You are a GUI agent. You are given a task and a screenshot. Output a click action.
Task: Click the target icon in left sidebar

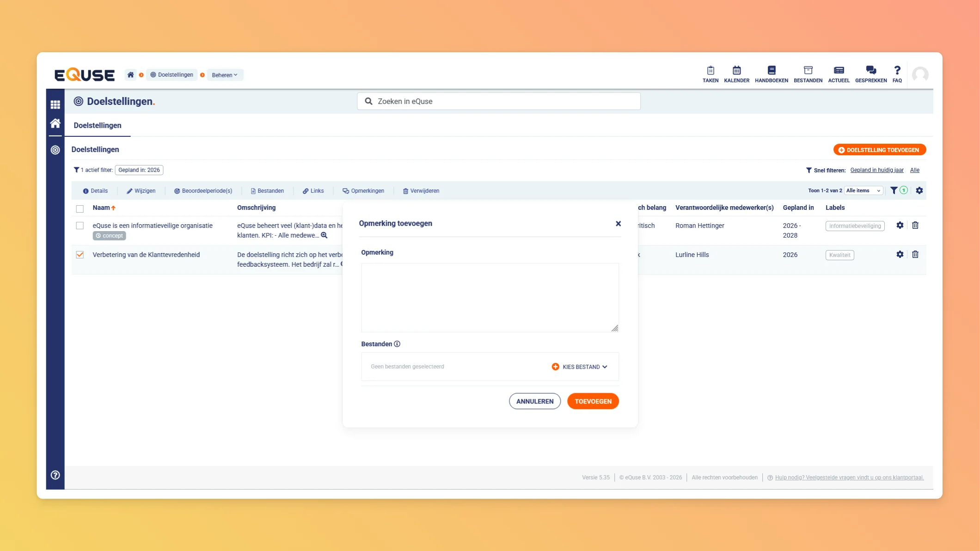click(x=55, y=150)
